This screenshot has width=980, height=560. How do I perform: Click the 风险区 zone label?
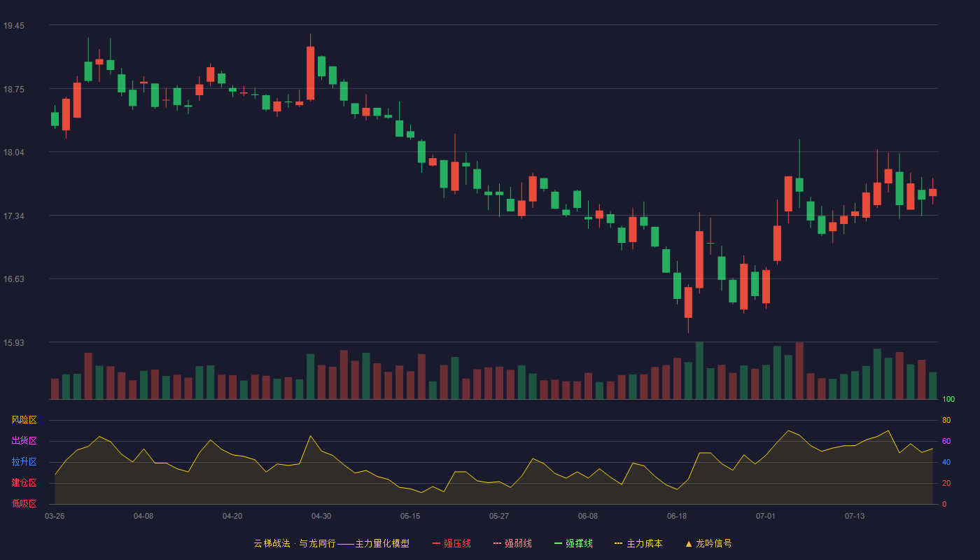pos(24,420)
